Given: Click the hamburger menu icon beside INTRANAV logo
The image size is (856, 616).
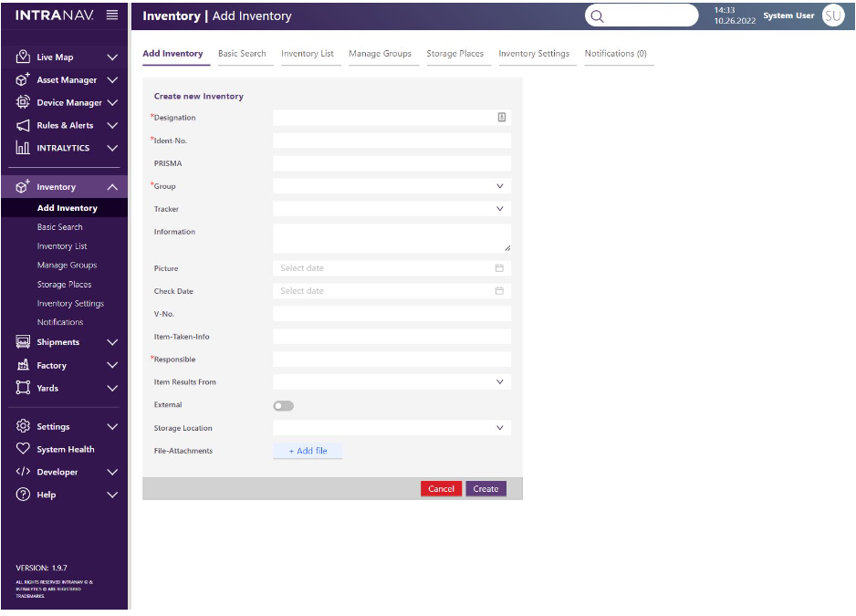Looking at the screenshot, I should coord(112,15).
